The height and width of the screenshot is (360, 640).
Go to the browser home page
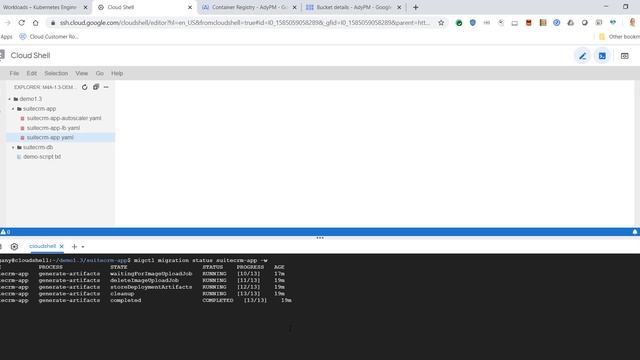point(36,23)
